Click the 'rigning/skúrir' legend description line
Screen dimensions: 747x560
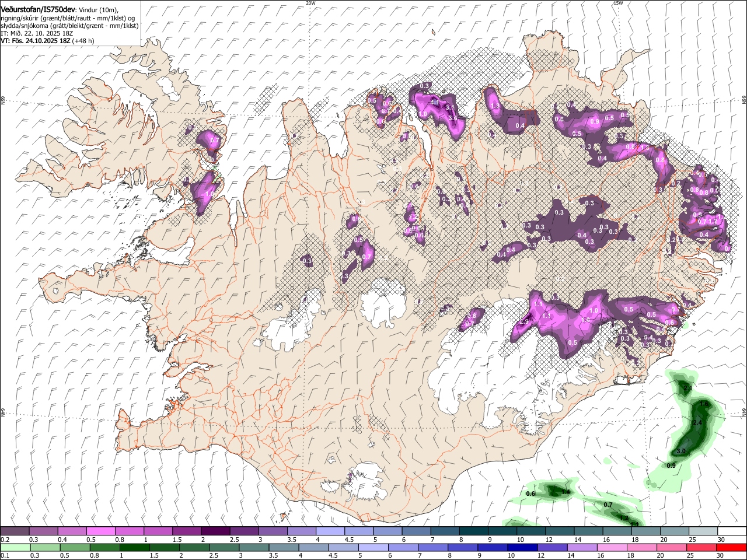(67, 18)
